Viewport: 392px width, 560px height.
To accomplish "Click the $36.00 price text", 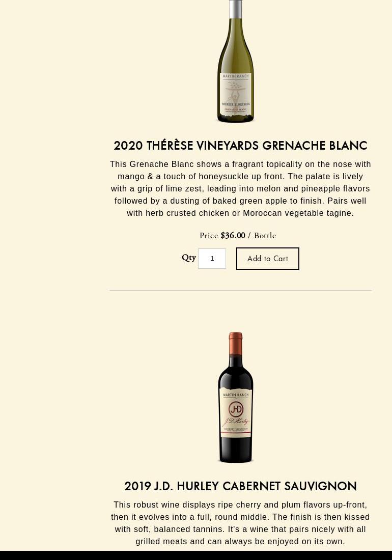I will [x=233, y=236].
